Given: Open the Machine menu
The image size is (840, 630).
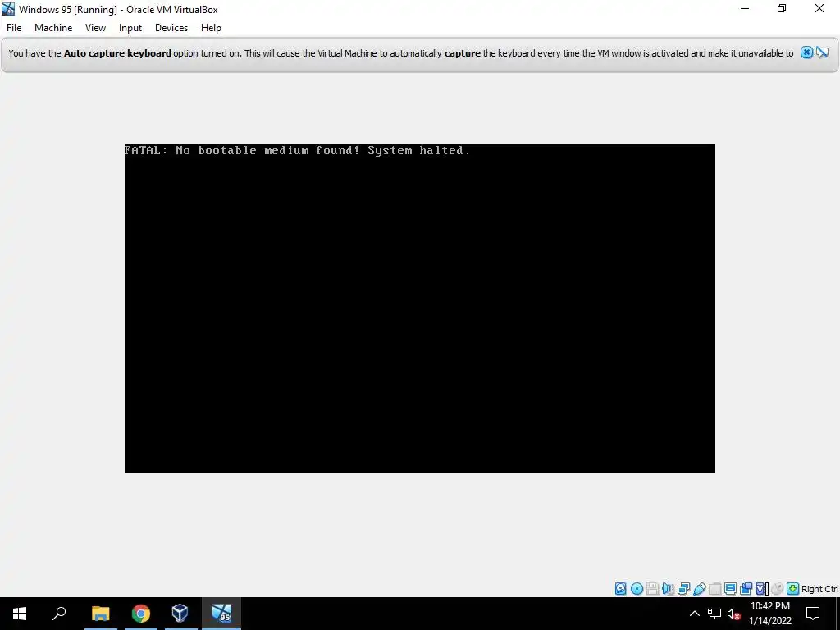Looking at the screenshot, I should (53, 28).
